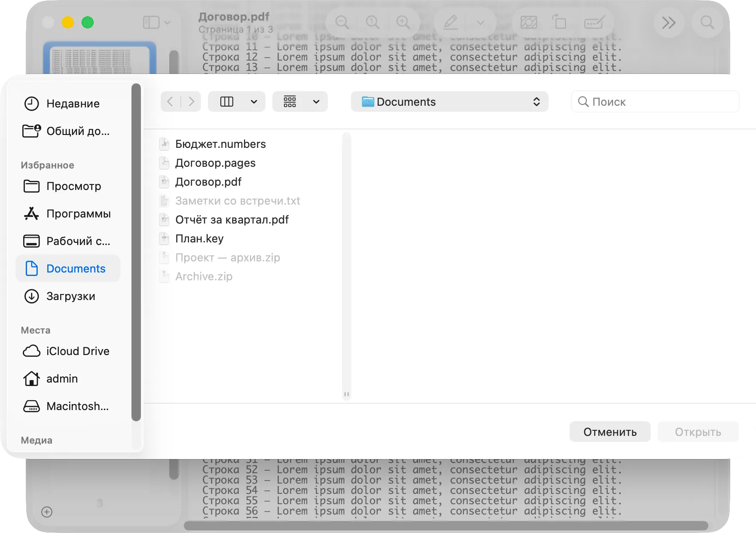Click the grouping grid icon
Screen dimensions: 756x533
coord(290,102)
